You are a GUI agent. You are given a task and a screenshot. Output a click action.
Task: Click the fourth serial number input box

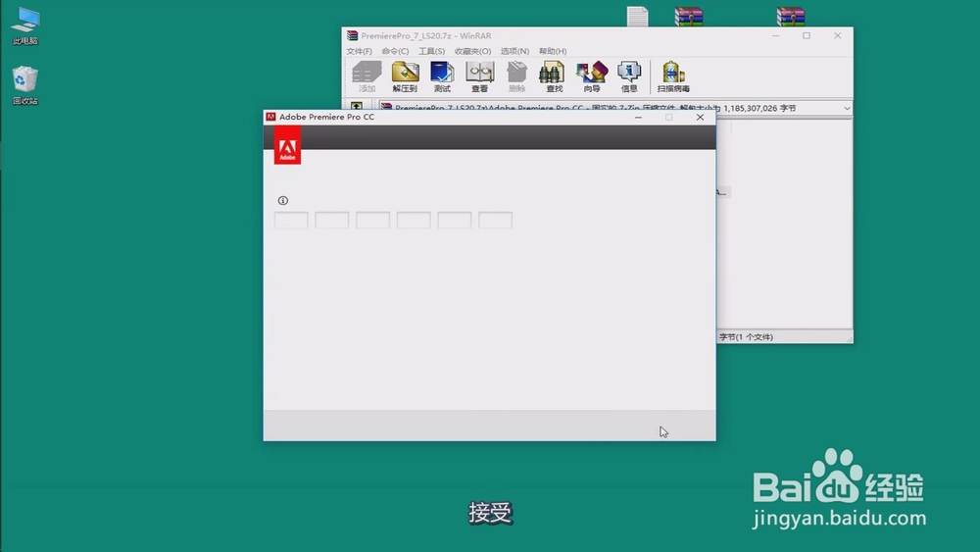click(x=414, y=220)
